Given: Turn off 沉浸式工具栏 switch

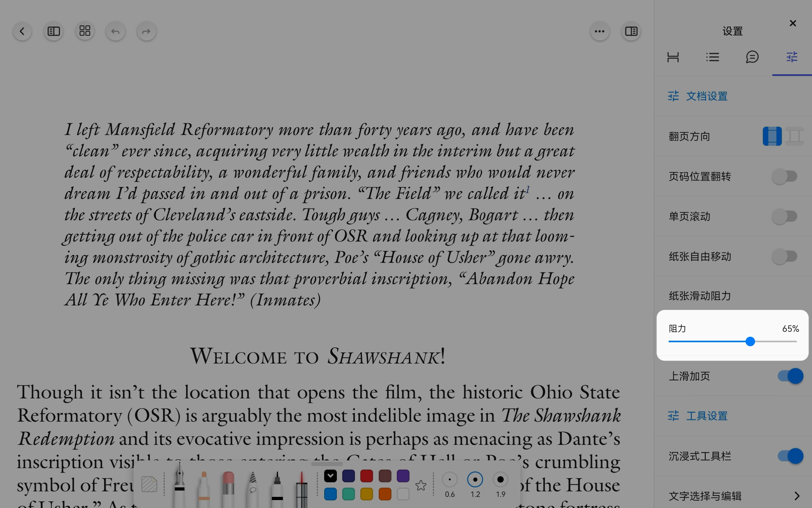Looking at the screenshot, I should tap(790, 456).
